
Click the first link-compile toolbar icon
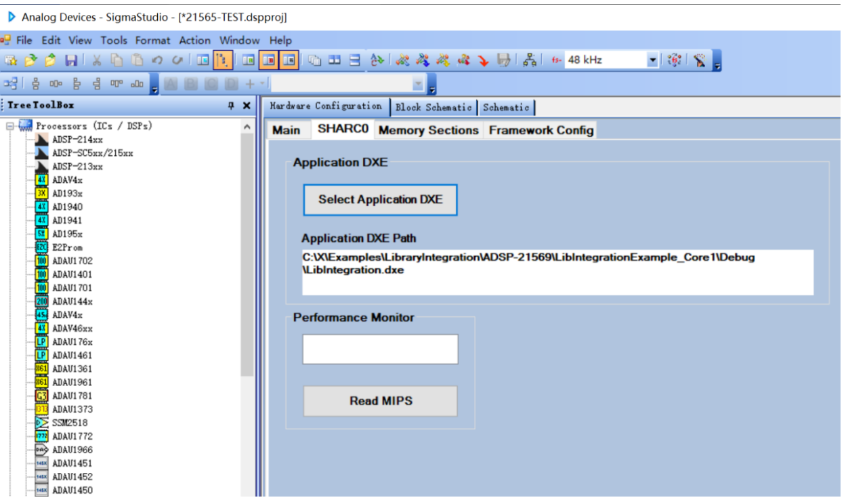tap(402, 60)
